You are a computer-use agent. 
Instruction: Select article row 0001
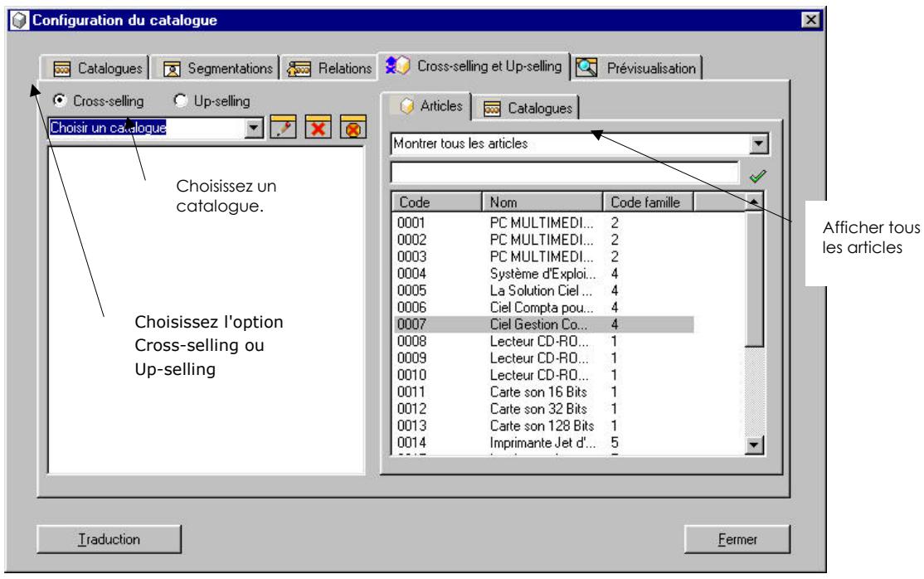pos(543,223)
